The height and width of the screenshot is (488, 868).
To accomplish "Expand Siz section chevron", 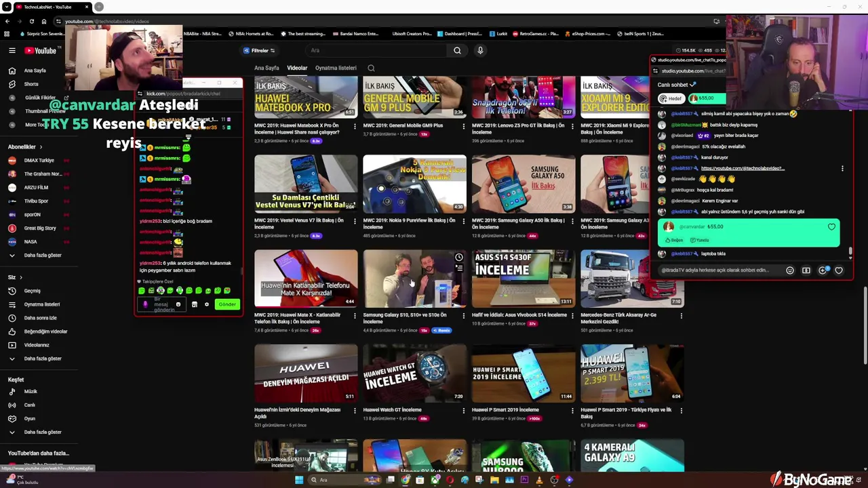I will 20,277.
